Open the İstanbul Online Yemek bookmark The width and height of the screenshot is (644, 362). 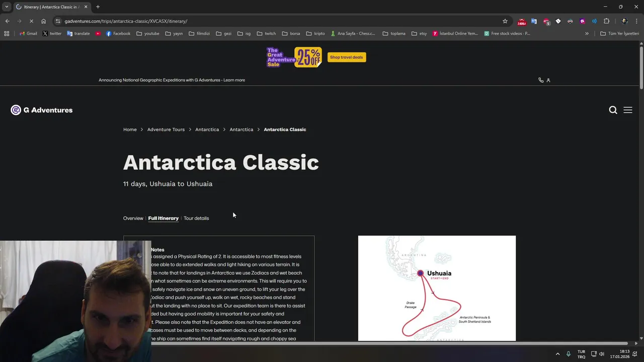click(x=456, y=34)
